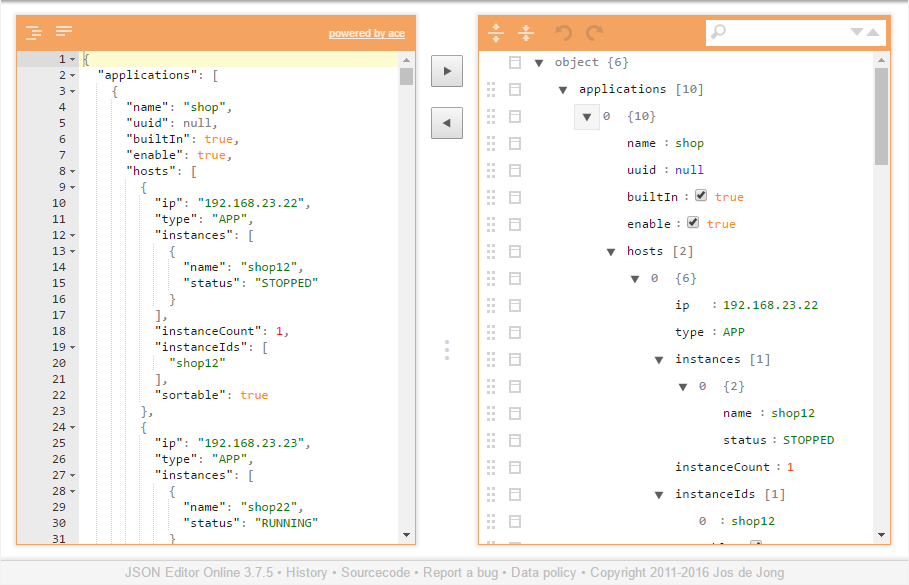The image size is (909, 585).
Task: Grab drag handle of instanceIds row
Action: 491,495
